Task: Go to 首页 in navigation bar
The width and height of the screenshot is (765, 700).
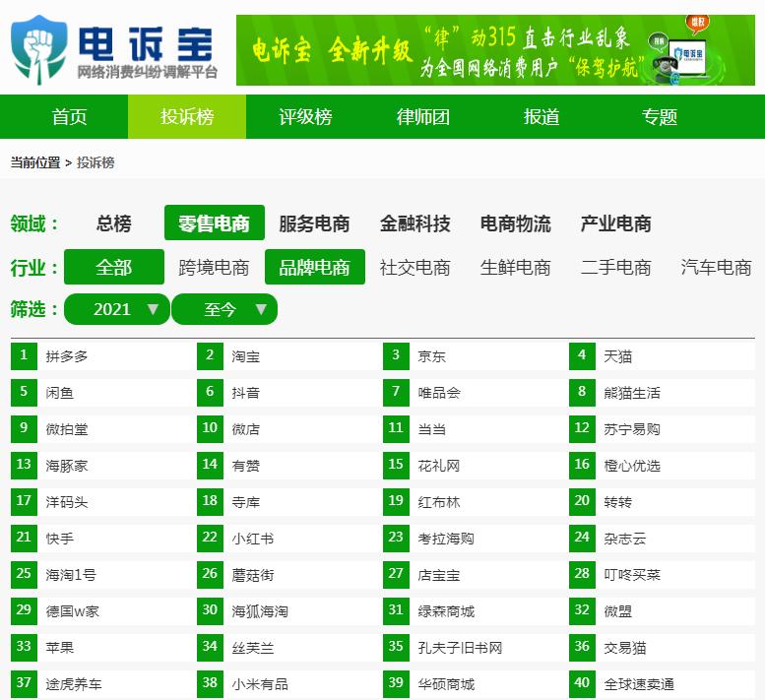Action: point(69,117)
